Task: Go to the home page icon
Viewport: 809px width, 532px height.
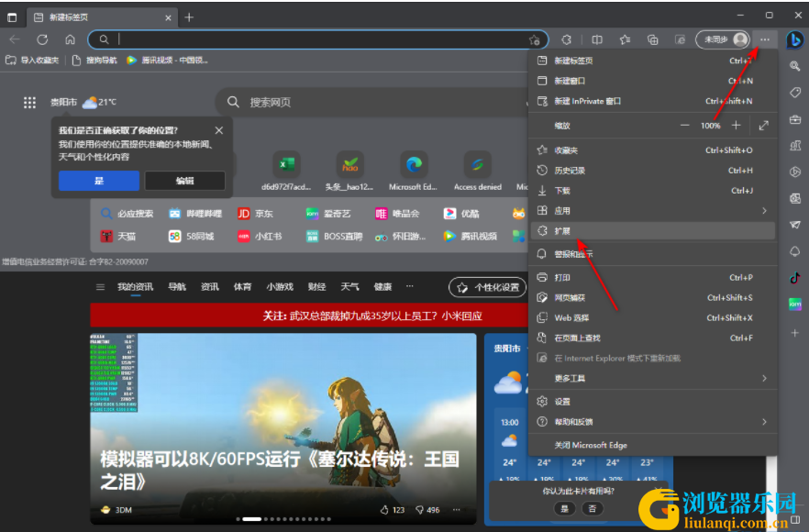Action: (x=70, y=39)
